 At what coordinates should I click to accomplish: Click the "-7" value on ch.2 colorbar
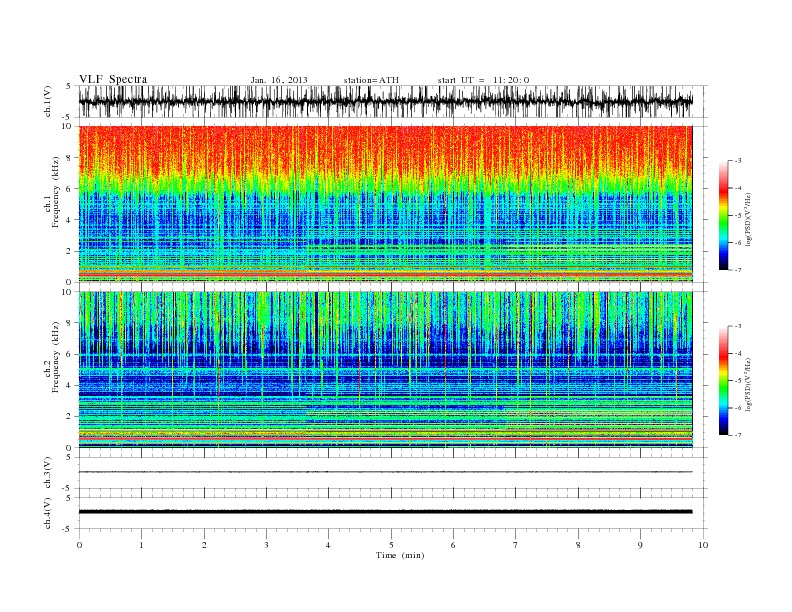738,435
